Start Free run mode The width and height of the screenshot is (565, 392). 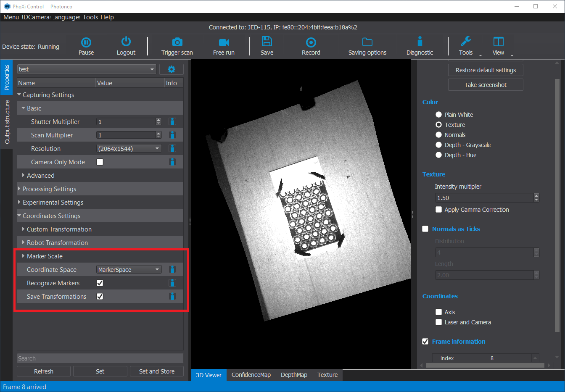click(x=224, y=42)
